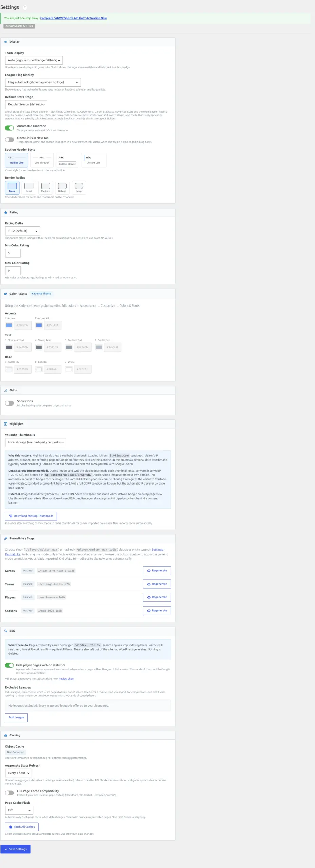Image resolution: width=315 pixels, height=868 pixels.
Task: Enable Full-Page Cache Compatibility toggle
Action: coord(9,793)
